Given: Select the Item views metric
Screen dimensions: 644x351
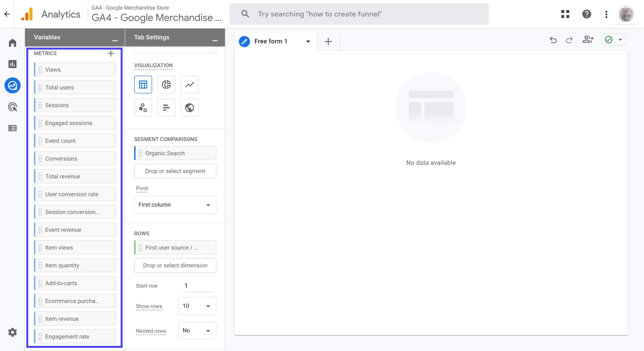Looking at the screenshot, I should coord(75,247).
